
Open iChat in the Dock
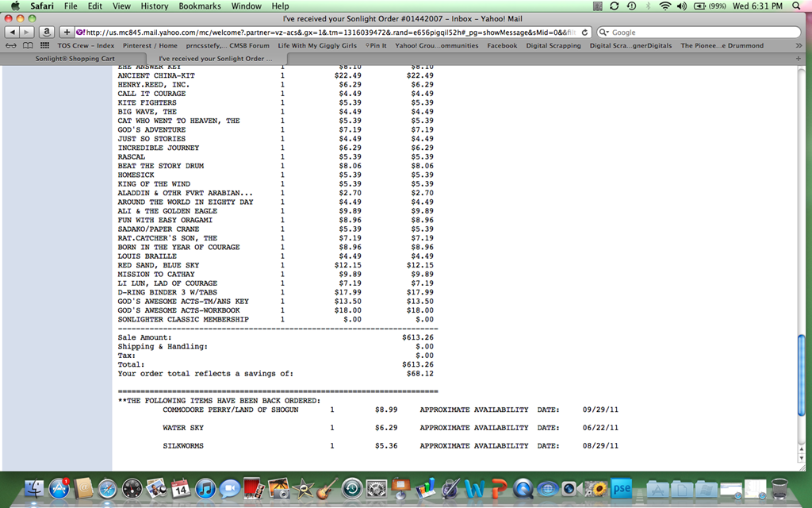[x=230, y=489]
